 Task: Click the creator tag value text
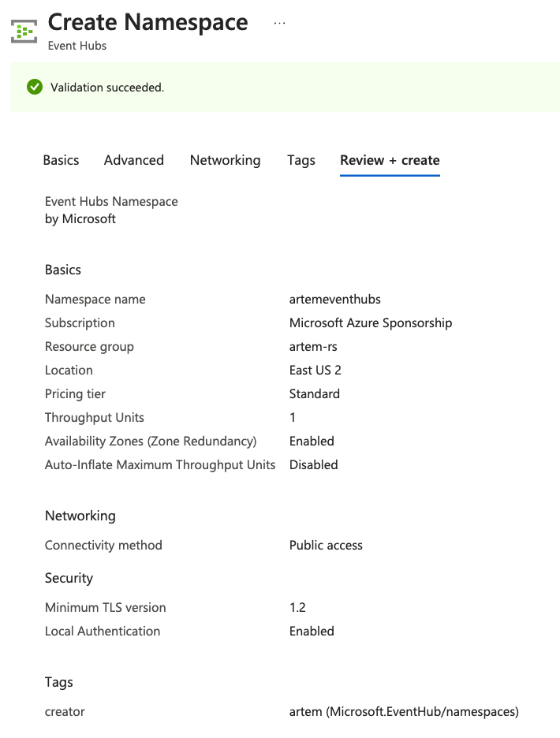[x=404, y=712]
